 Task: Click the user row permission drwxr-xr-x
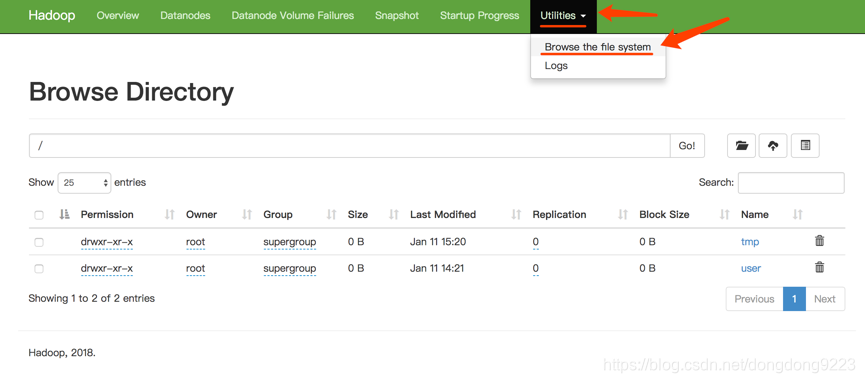(x=107, y=268)
